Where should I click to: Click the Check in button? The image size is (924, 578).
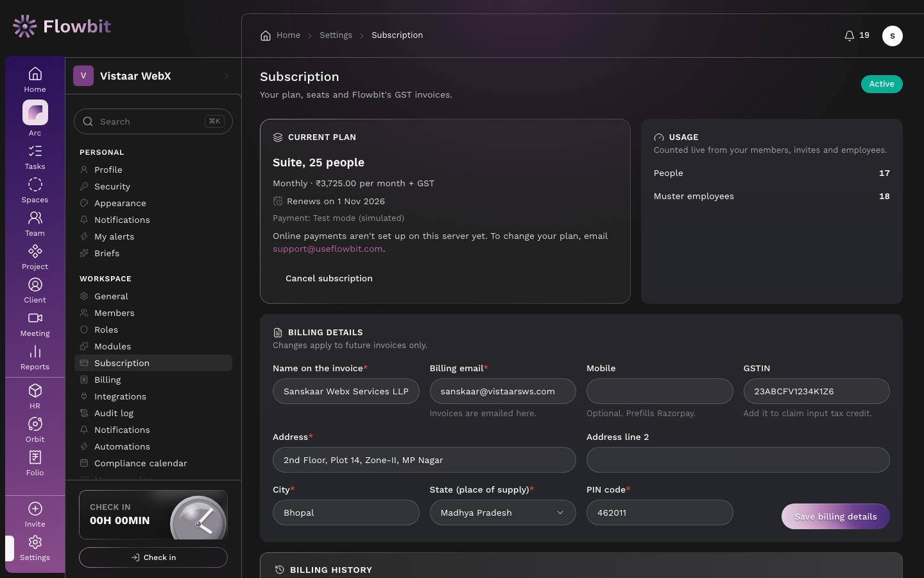153,557
